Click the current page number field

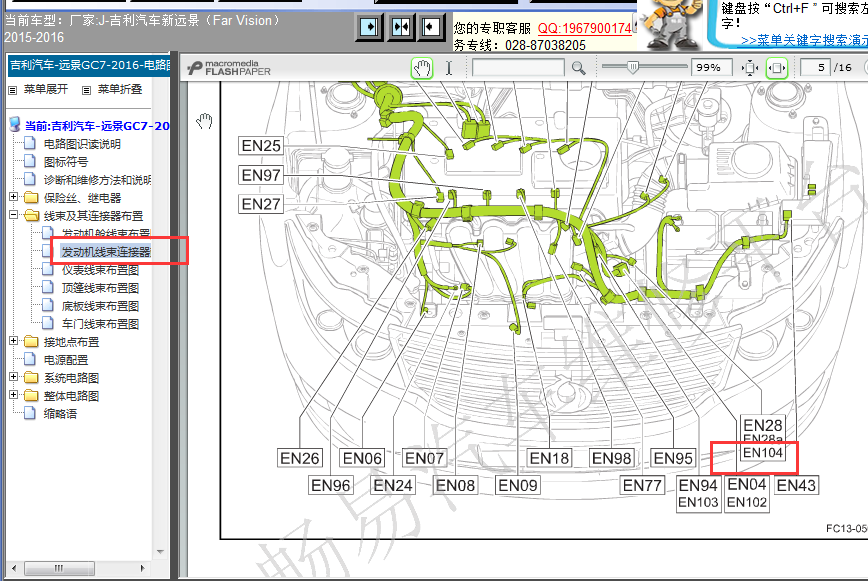pos(814,68)
